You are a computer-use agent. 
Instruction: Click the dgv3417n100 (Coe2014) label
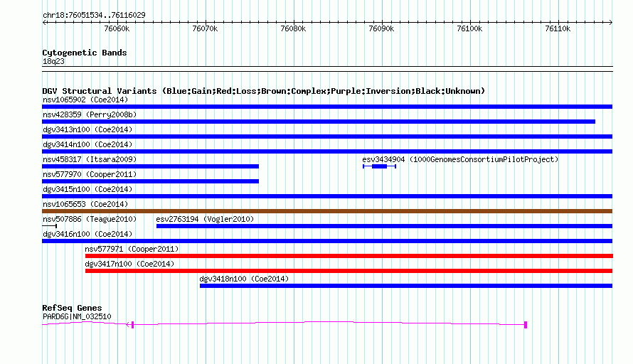pyautogui.click(x=129, y=264)
